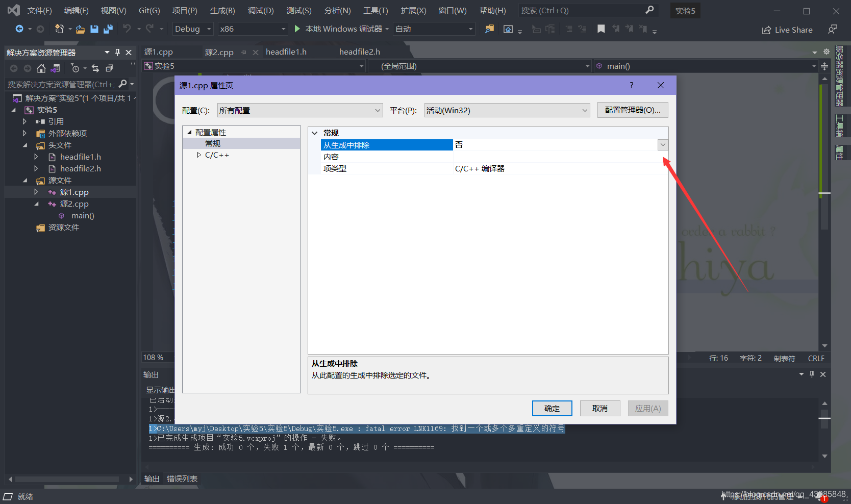Collapse the 配置属性 tree node
This screenshot has height=504, width=851.
point(190,132)
